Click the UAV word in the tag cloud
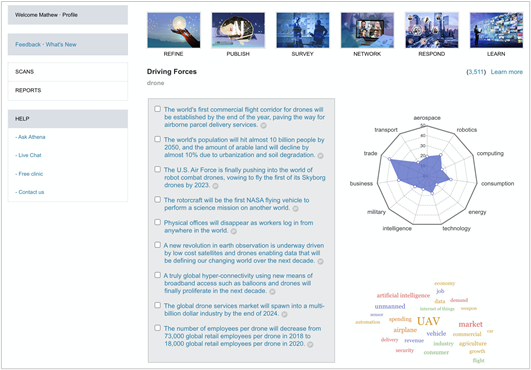 [x=428, y=321]
